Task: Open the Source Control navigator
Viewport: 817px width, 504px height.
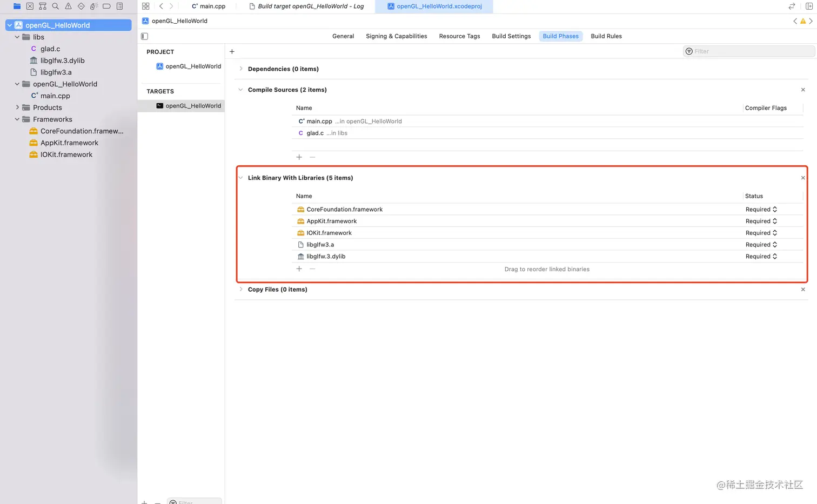Action: pos(30,6)
